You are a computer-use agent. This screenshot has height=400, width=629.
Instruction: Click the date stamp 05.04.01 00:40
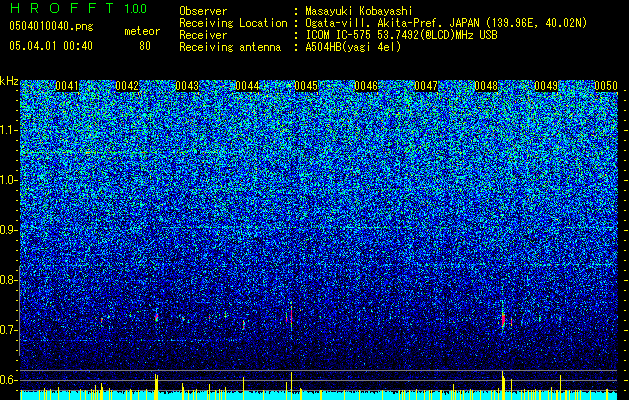[x=51, y=46]
